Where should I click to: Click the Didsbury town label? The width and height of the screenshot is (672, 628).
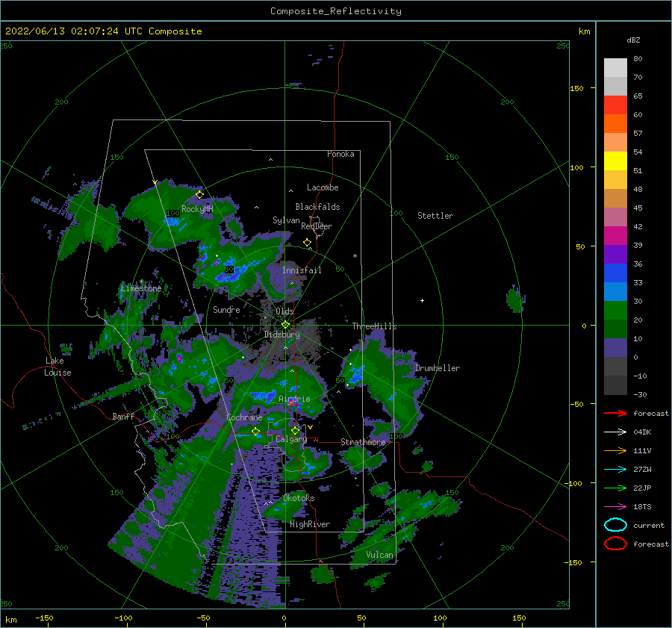282,335
